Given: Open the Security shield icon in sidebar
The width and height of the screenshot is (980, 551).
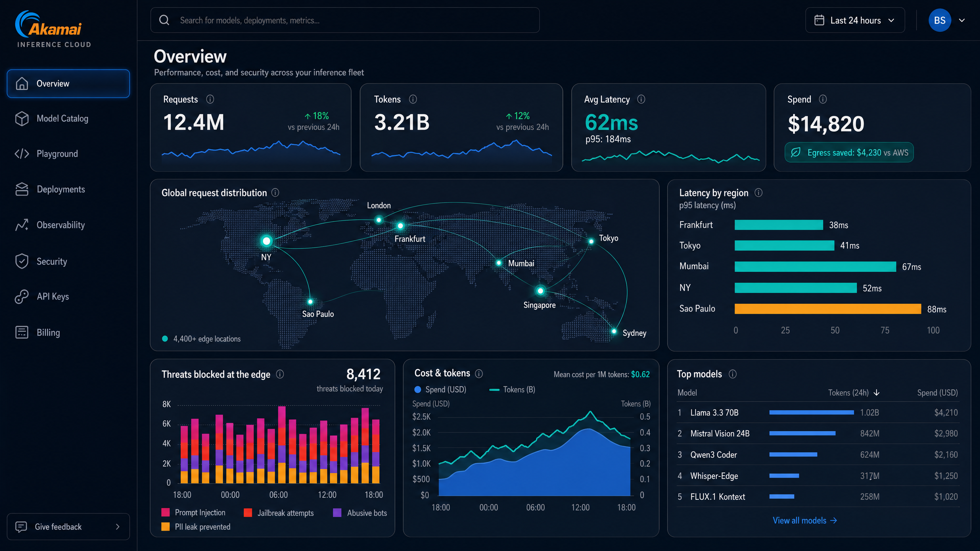Looking at the screenshot, I should click(x=22, y=261).
